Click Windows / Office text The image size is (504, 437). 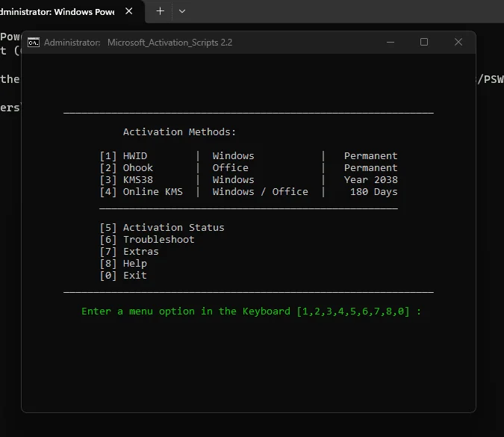point(261,192)
